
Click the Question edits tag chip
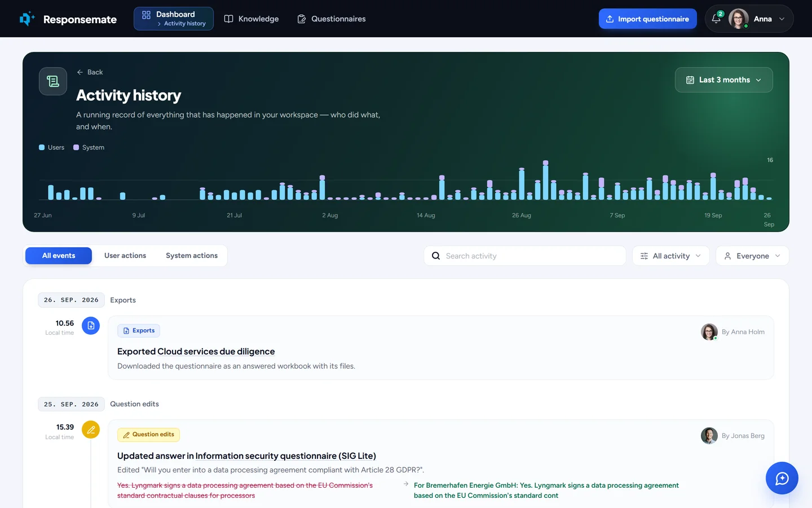149,435
